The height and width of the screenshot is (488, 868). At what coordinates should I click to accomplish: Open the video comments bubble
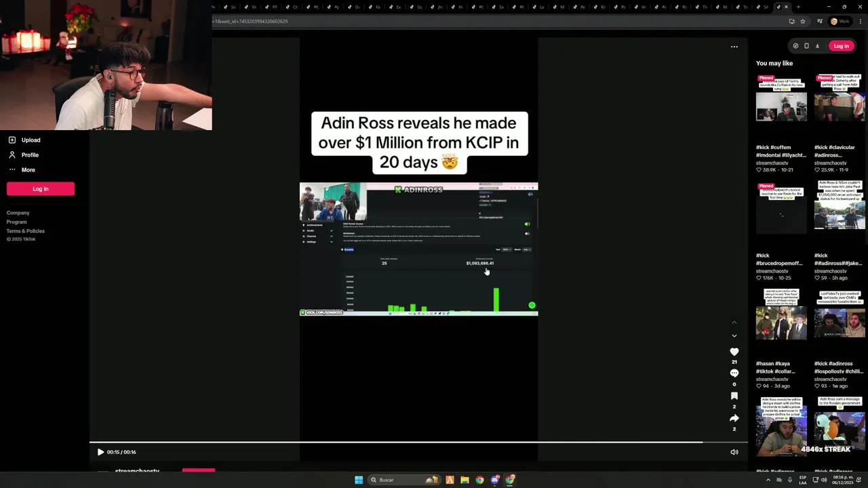[x=734, y=373]
